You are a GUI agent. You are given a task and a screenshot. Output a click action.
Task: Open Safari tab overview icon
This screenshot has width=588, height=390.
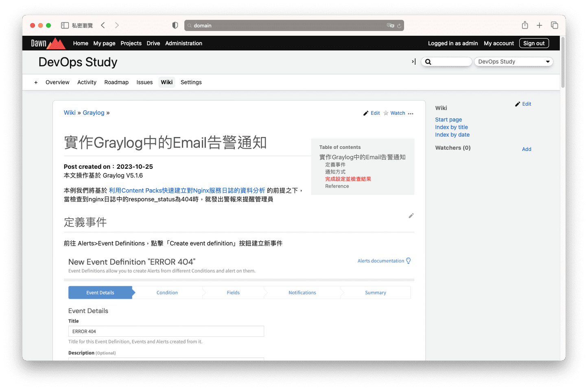pyautogui.click(x=554, y=25)
